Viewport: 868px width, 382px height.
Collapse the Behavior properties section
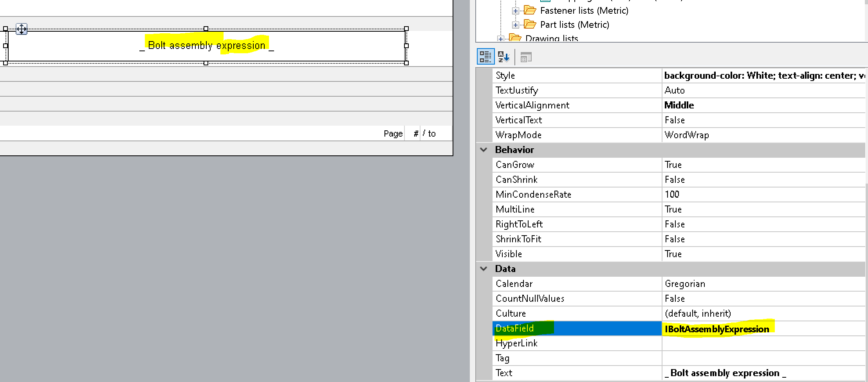[x=484, y=150]
